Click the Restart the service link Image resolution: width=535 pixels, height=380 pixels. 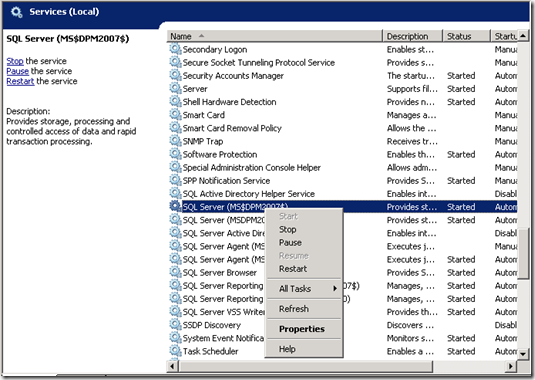click(x=20, y=81)
